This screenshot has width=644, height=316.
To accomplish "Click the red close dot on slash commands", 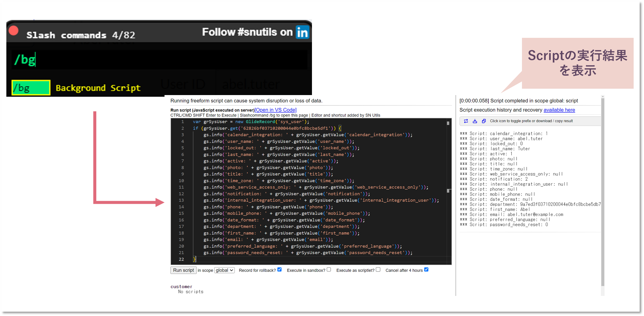I will coord(14,31).
